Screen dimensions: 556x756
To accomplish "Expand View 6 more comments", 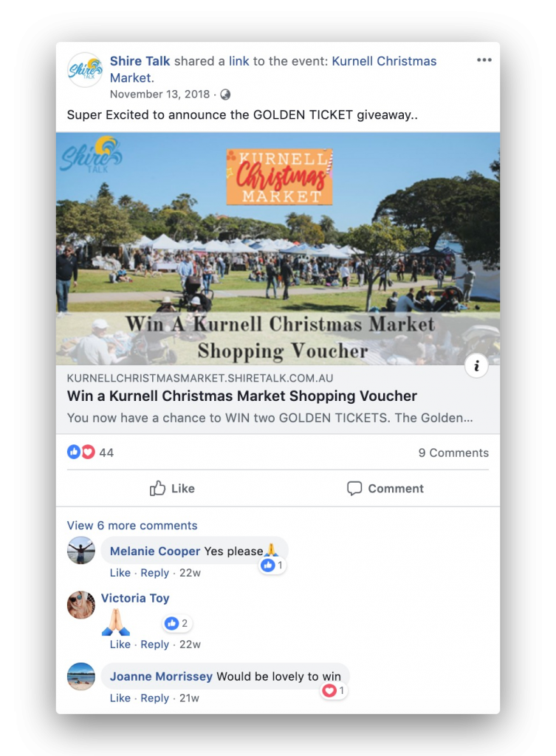I will [132, 526].
